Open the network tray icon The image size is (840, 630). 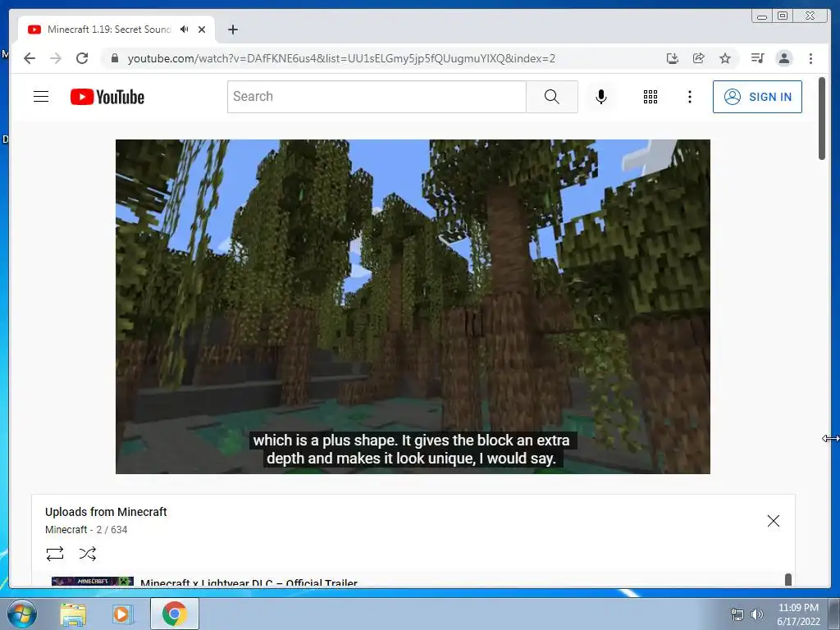pos(737,614)
